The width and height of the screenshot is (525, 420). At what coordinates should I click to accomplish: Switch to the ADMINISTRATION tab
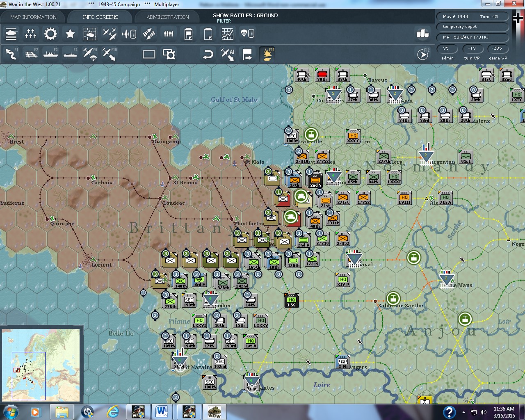click(x=168, y=17)
